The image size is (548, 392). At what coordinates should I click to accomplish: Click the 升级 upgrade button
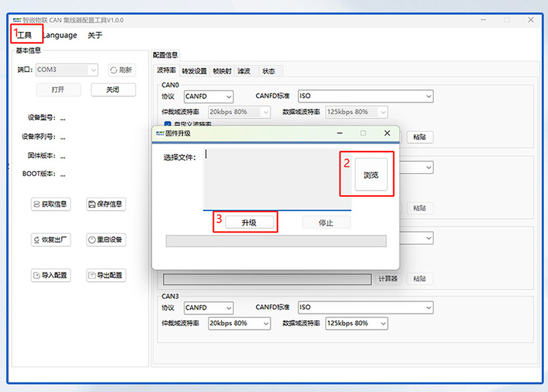pos(249,222)
